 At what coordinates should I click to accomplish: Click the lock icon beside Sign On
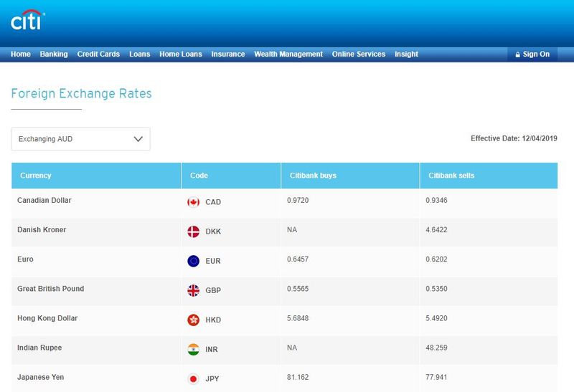pos(517,54)
